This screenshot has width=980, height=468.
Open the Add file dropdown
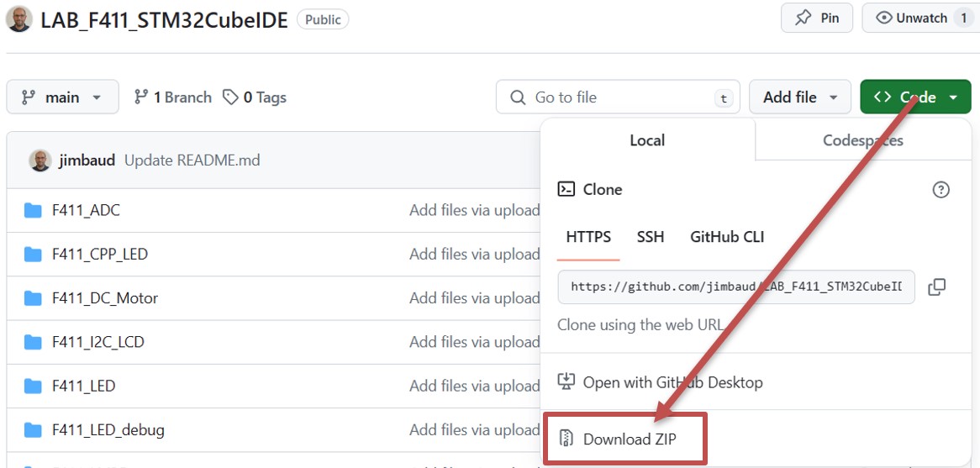point(800,97)
